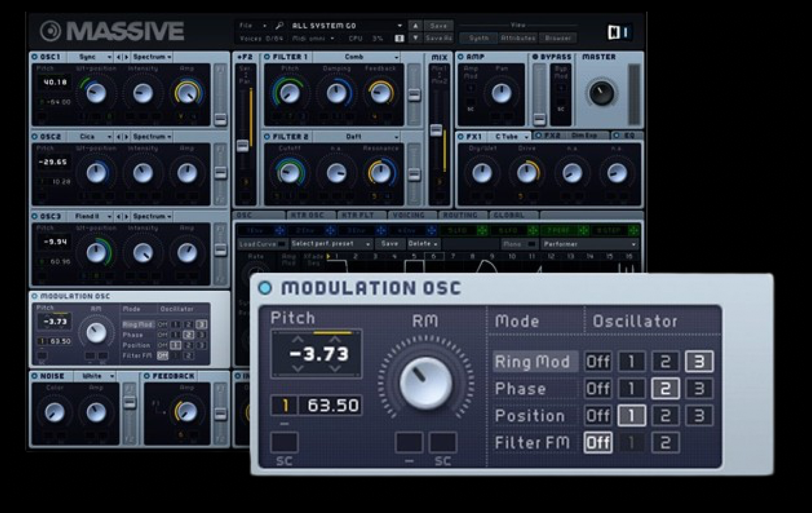Toggle OSC3 on or off
Screen dimensions: 812x513
[x=35, y=216]
